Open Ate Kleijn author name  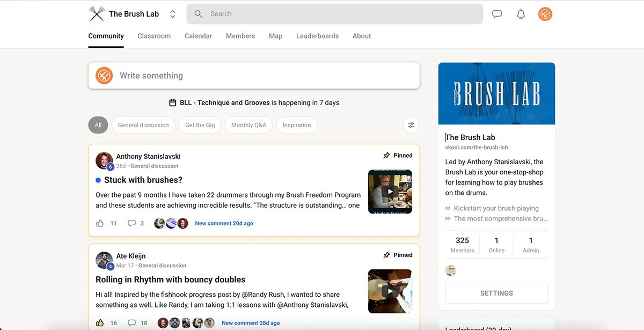pos(131,256)
